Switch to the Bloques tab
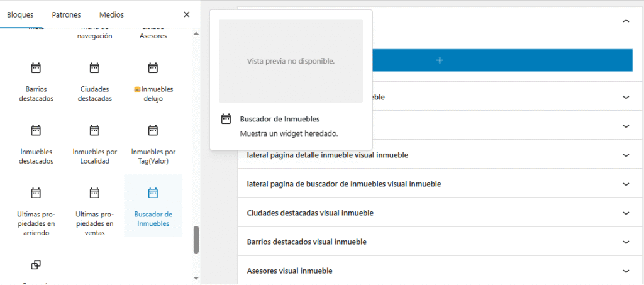This screenshot has width=644, height=285. (20, 14)
